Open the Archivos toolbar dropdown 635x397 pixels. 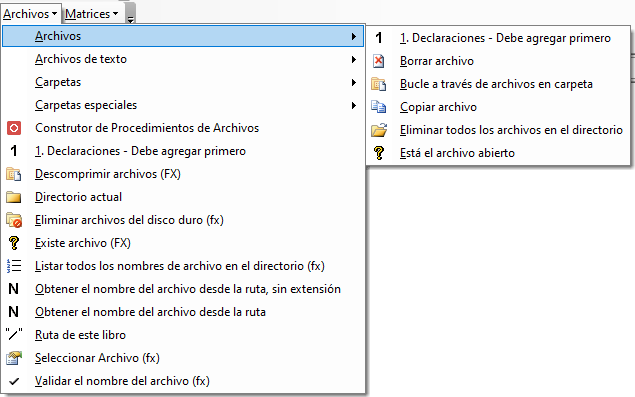[31, 14]
